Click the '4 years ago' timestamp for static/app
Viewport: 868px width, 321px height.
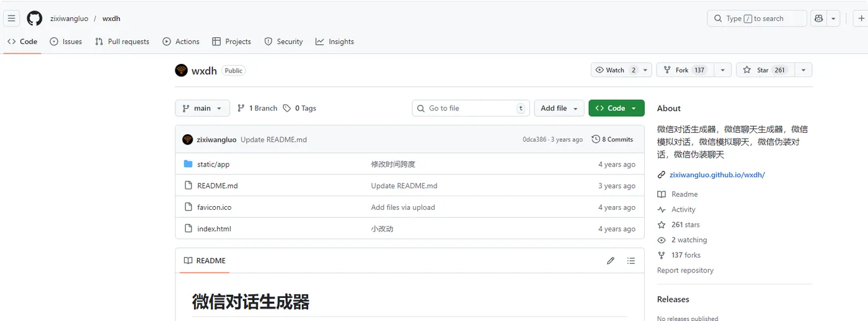616,165
